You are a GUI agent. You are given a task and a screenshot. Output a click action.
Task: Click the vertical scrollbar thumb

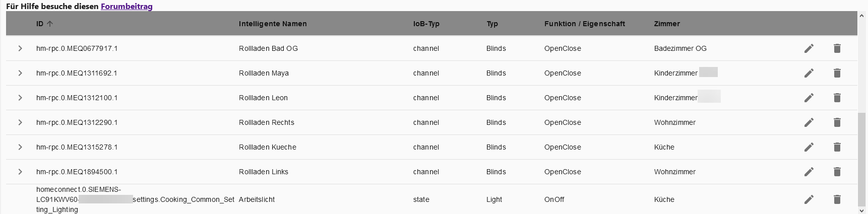pyautogui.click(x=862, y=159)
